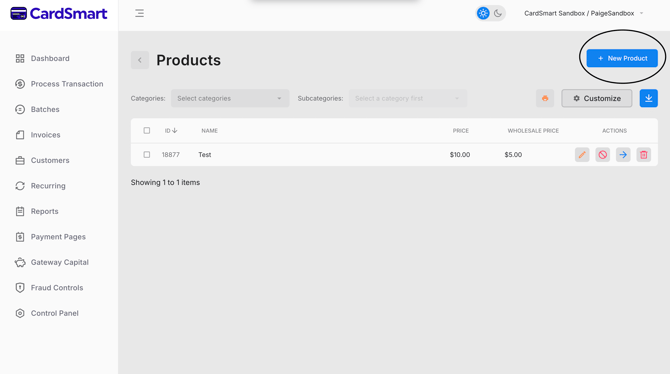Switch to light mode sun icon
The width and height of the screenshot is (670, 374).
coord(483,13)
